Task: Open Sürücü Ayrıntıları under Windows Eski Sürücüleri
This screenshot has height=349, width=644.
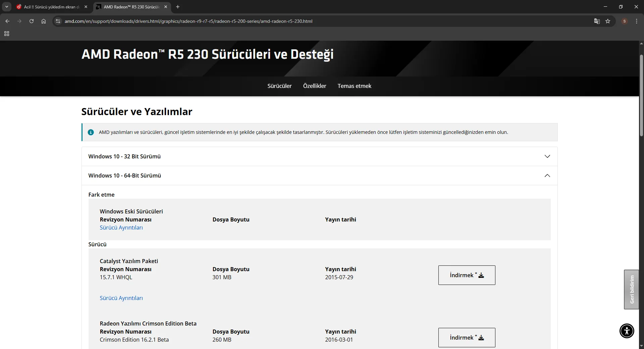Action: click(x=121, y=228)
